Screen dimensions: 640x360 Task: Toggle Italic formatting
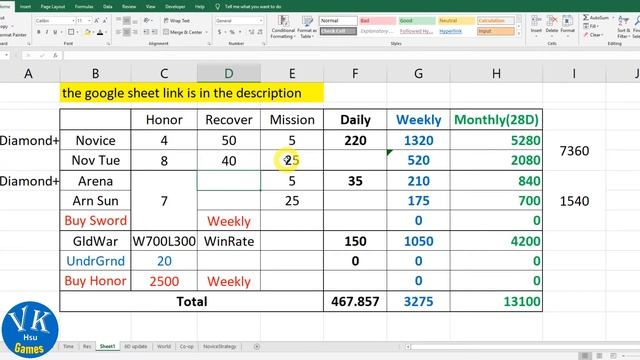coord(47,32)
